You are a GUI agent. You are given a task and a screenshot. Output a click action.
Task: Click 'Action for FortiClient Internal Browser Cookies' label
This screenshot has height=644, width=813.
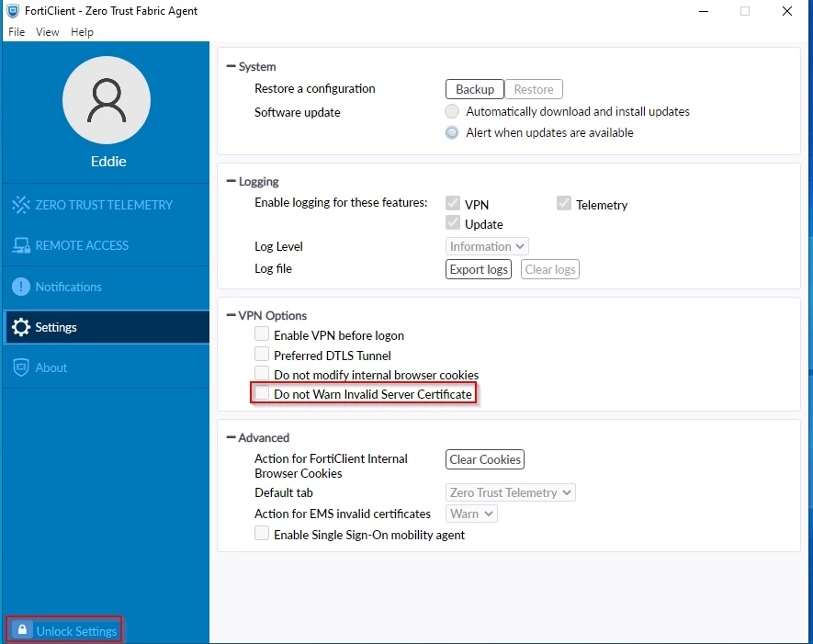tap(331, 466)
